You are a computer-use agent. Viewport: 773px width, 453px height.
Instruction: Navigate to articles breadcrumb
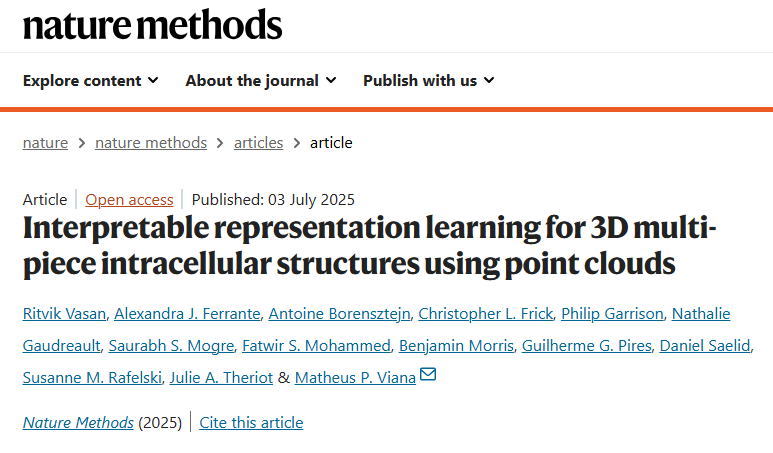(258, 143)
